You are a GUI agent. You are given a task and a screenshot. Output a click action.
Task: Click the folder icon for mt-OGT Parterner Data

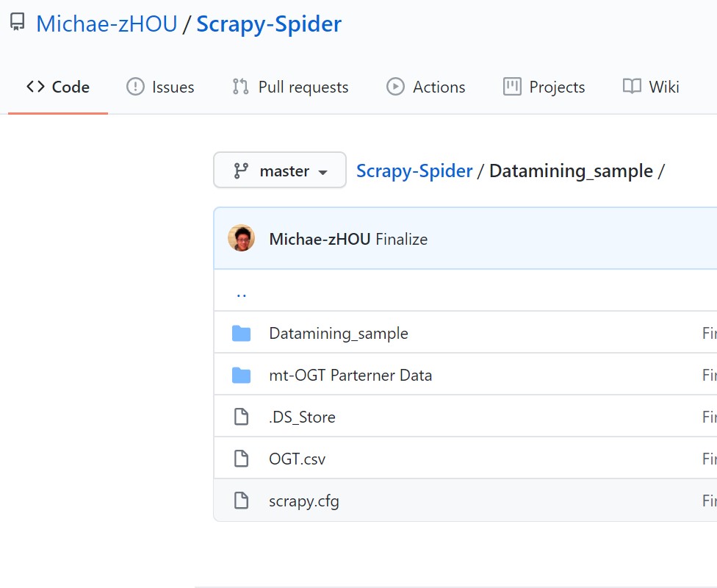coord(242,376)
